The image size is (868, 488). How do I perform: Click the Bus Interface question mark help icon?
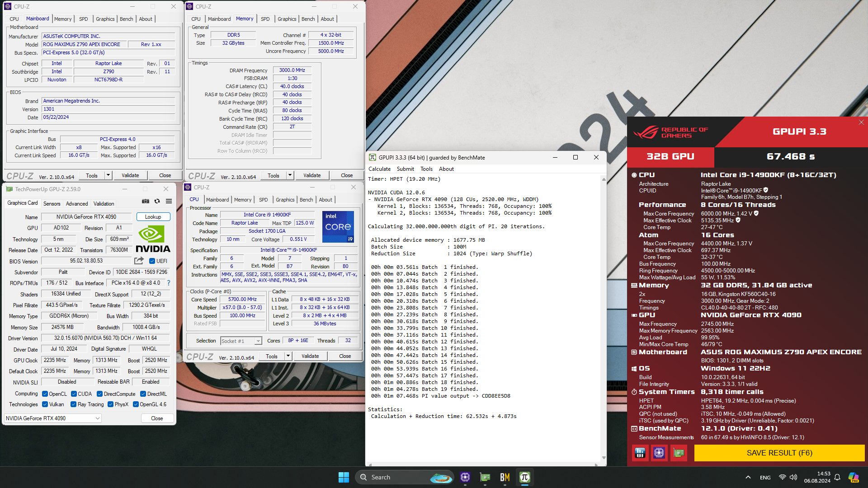169,283
